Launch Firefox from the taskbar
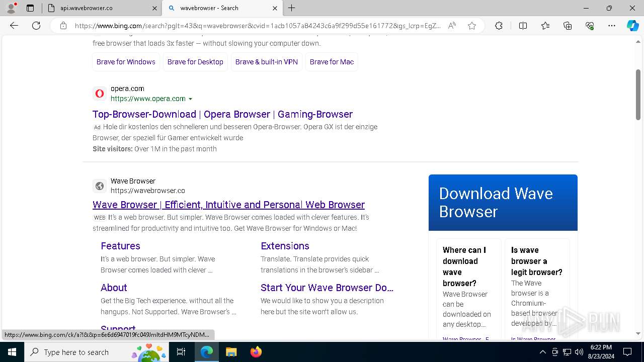Image resolution: width=644 pixels, height=362 pixels. click(256, 352)
